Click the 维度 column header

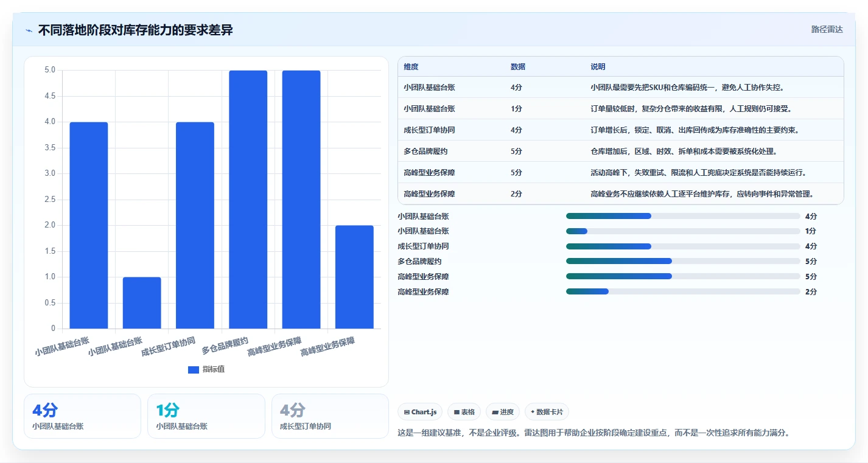pyautogui.click(x=411, y=67)
